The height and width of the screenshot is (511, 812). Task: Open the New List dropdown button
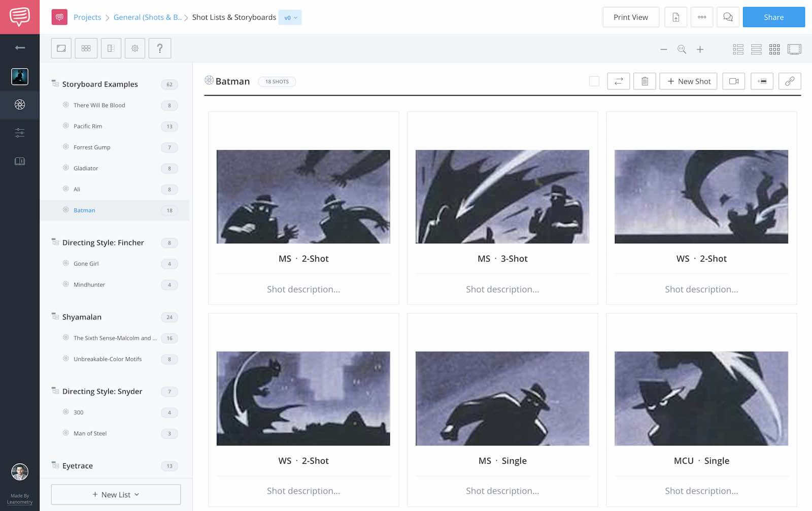[x=116, y=495]
